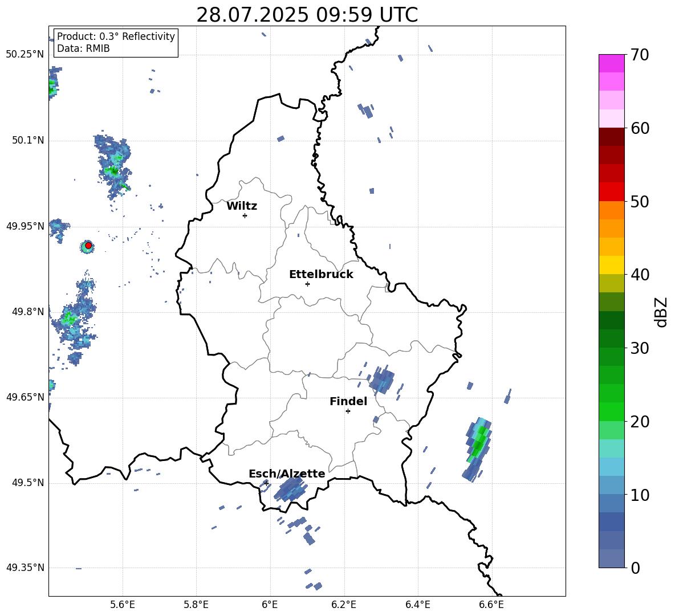Click the Wiltz cross marker
Viewport: 675px width, 616px height.
coord(245,215)
